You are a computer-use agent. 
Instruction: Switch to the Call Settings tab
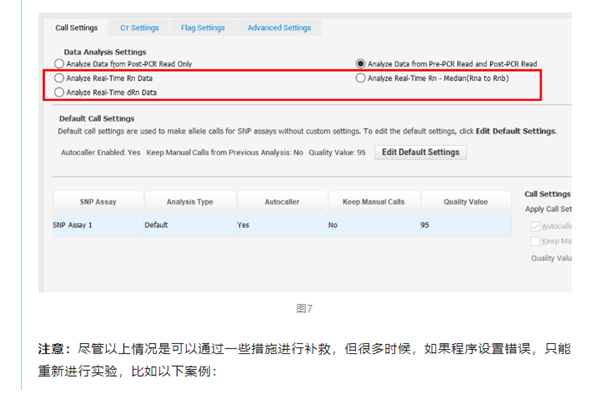tap(76, 28)
